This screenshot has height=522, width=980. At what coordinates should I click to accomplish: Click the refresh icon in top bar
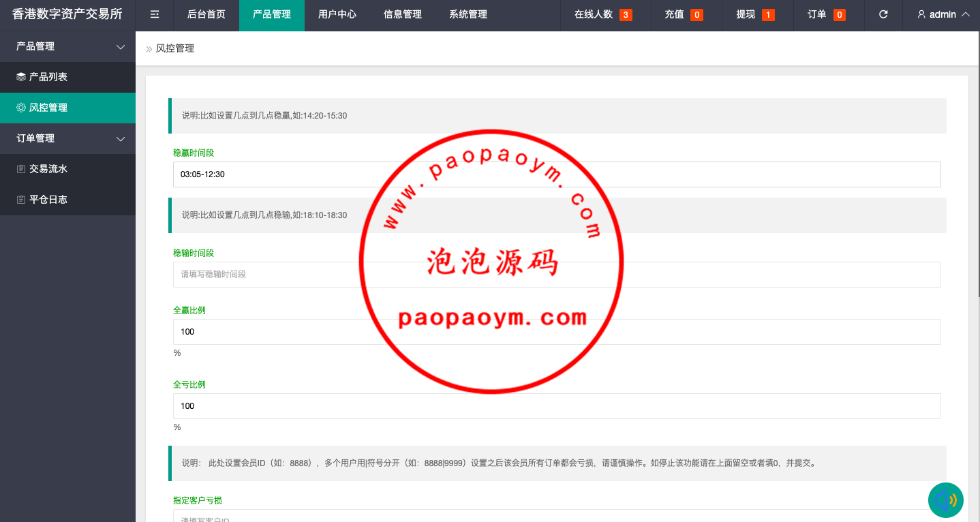(x=883, y=14)
